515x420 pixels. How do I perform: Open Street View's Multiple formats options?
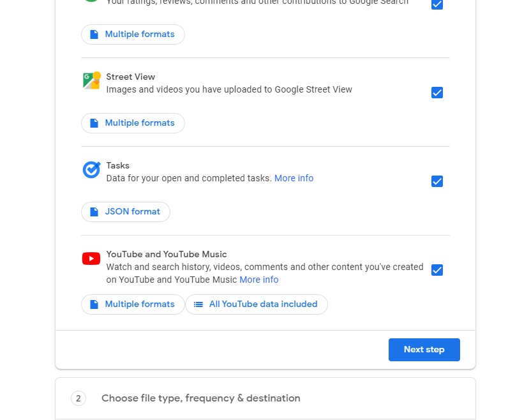click(x=133, y=123)
